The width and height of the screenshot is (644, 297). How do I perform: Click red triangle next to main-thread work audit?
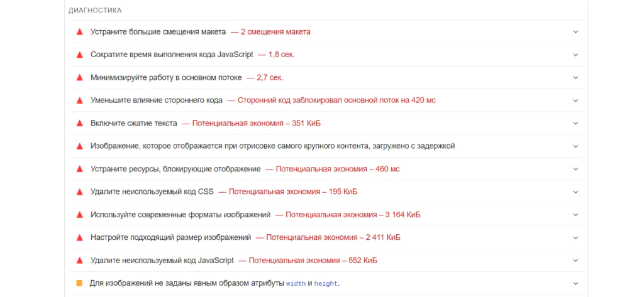[80, 77]
